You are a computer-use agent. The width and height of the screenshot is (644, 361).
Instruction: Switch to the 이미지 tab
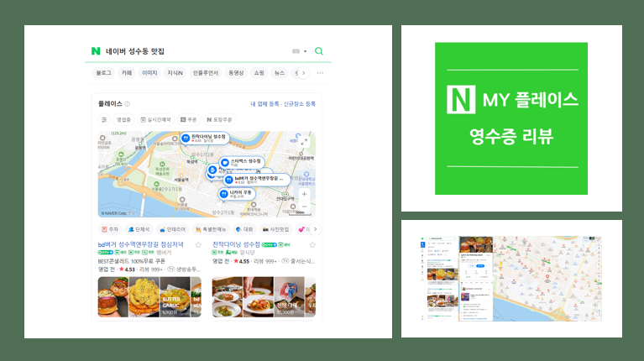coord(149,73)
